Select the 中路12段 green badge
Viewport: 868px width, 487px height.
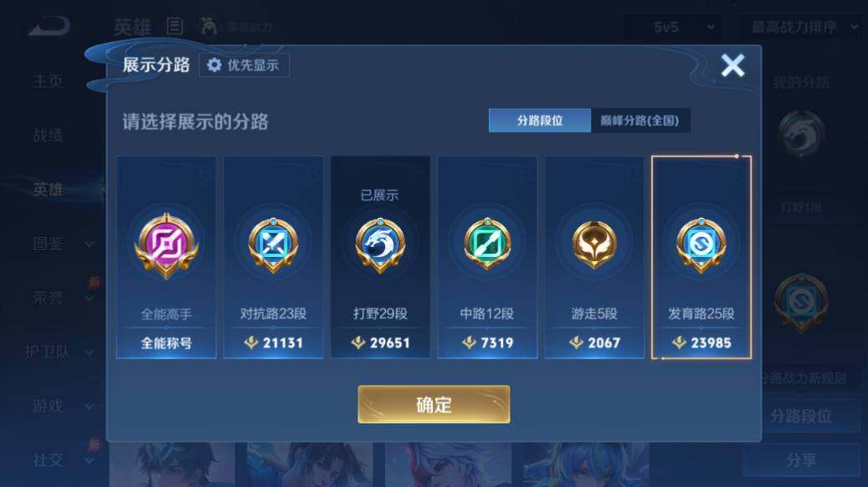click(x=487, y=243)
